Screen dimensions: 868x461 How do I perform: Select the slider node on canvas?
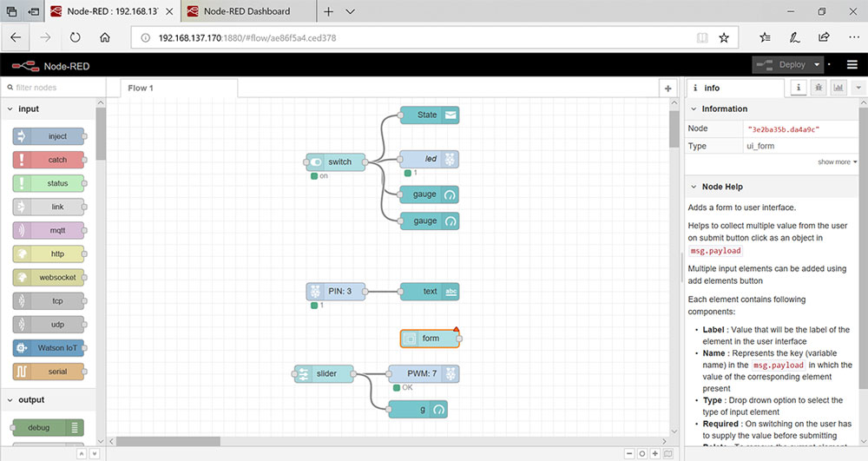pos(325,374)
